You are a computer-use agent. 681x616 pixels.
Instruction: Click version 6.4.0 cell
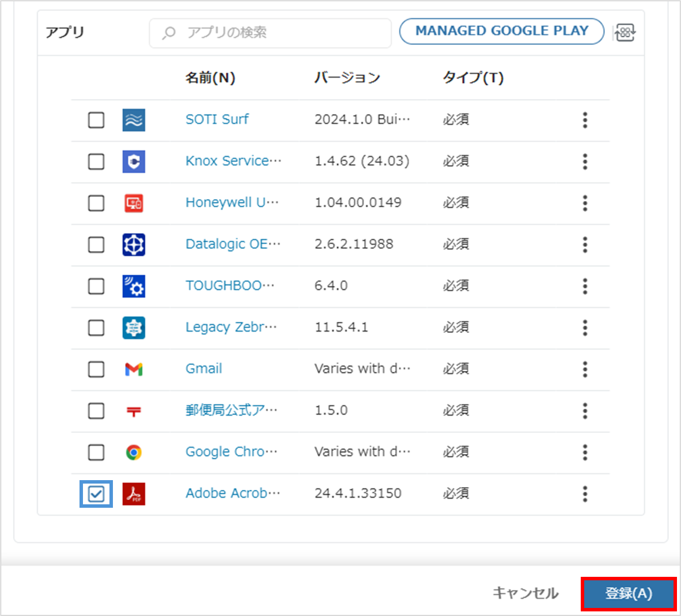click(x=331, y=286)
